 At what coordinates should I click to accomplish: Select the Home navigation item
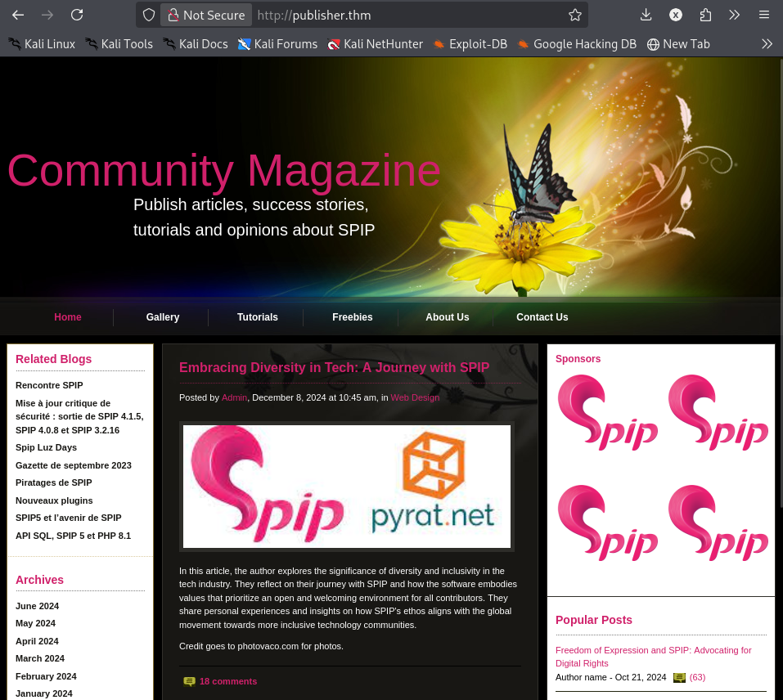pos(67,317)
